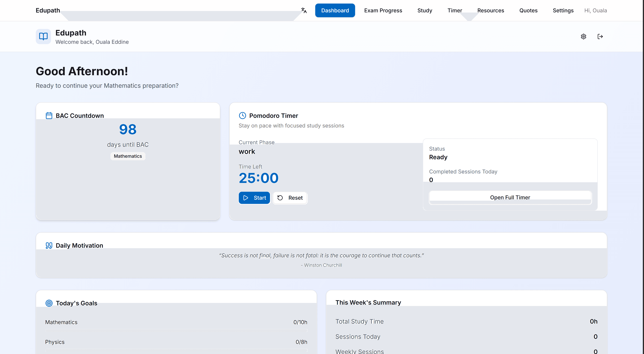Navigate to the Study page
Viewport: 644px width, 354px height.
pyautogui.click(x=425, y=10)
